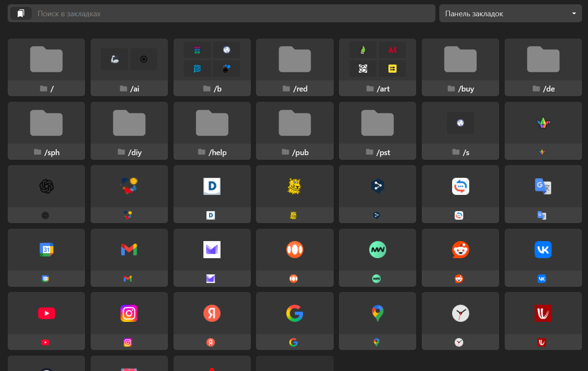Image resolution: width=588 pixels, height=371 pixels.
Task: Click the bookmarks icon button beside search
Action: [21, 14]
